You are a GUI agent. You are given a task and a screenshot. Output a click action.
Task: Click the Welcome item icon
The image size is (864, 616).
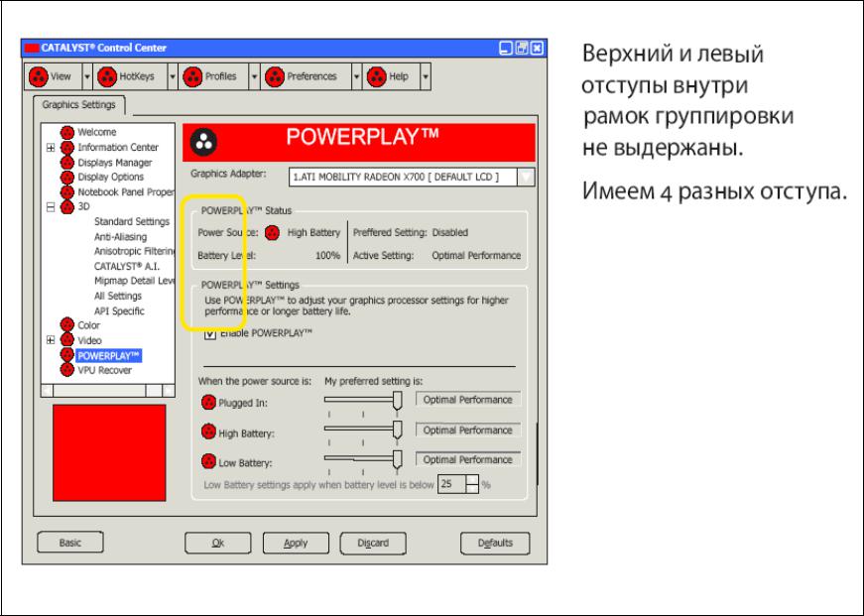pos(67,132)
